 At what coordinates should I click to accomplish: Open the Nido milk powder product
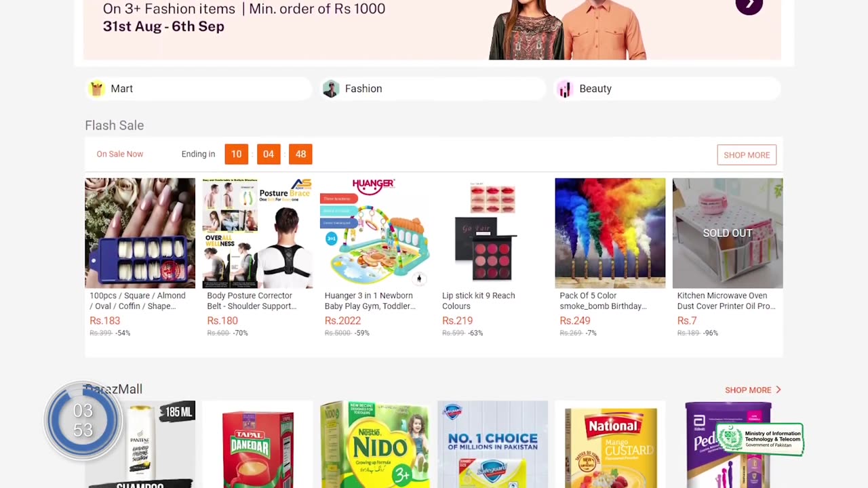coord(375,444)
